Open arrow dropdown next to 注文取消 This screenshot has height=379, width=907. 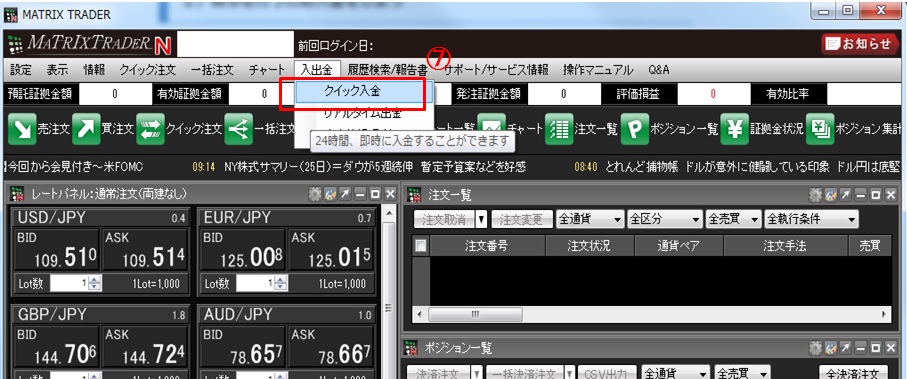[481, 219]
